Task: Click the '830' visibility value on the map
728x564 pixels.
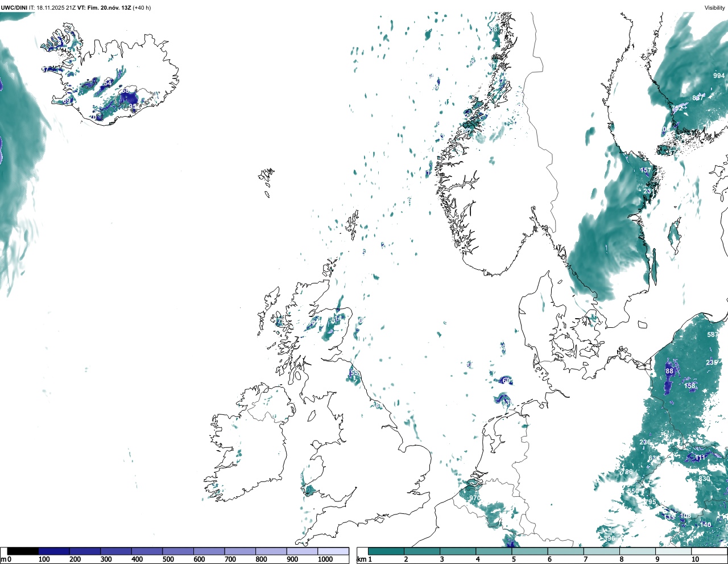Action: pos(705,479)
